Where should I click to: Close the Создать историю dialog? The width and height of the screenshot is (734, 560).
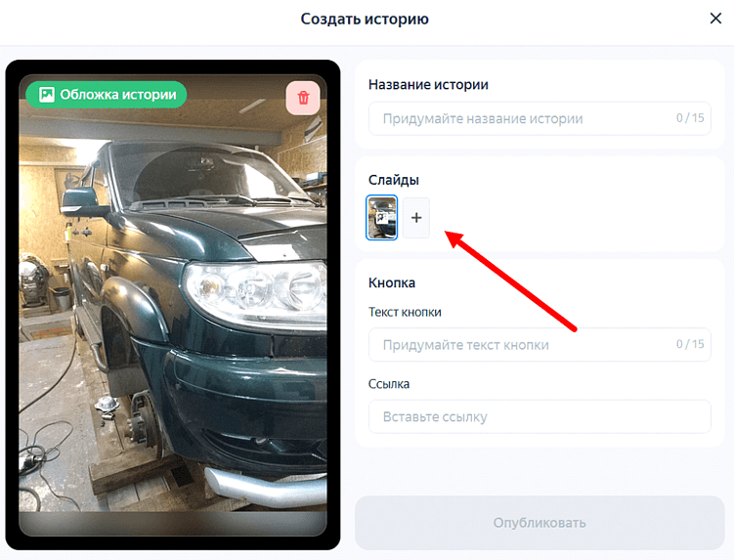(x=715, y=19)
